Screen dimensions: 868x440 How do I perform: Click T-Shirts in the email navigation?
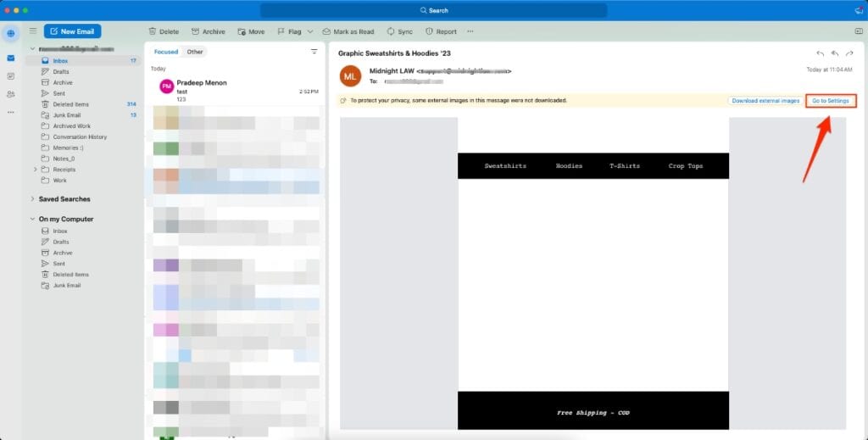coord(625,166)
